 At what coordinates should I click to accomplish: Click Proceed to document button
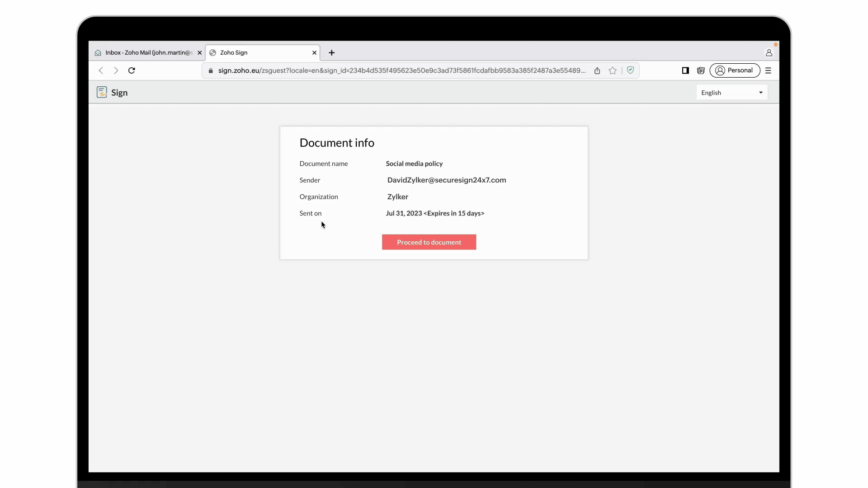(429, 242)
